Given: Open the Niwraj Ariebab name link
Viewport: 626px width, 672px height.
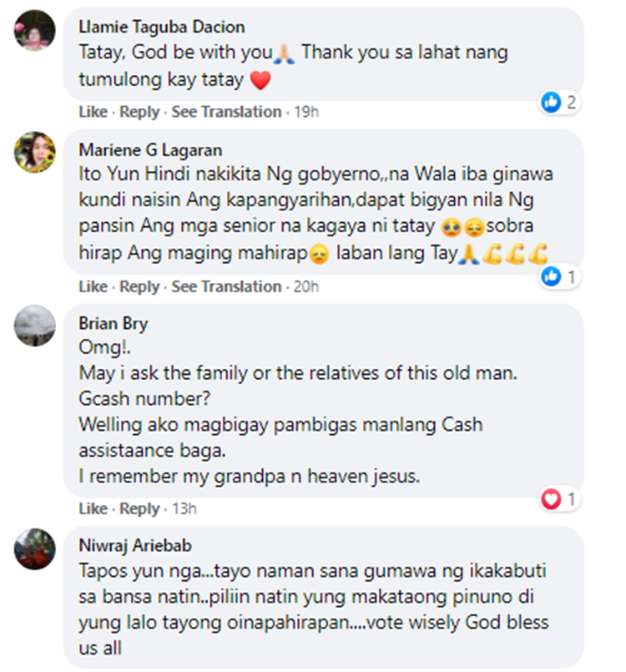Looking at the screenshot, I should 135,546.
